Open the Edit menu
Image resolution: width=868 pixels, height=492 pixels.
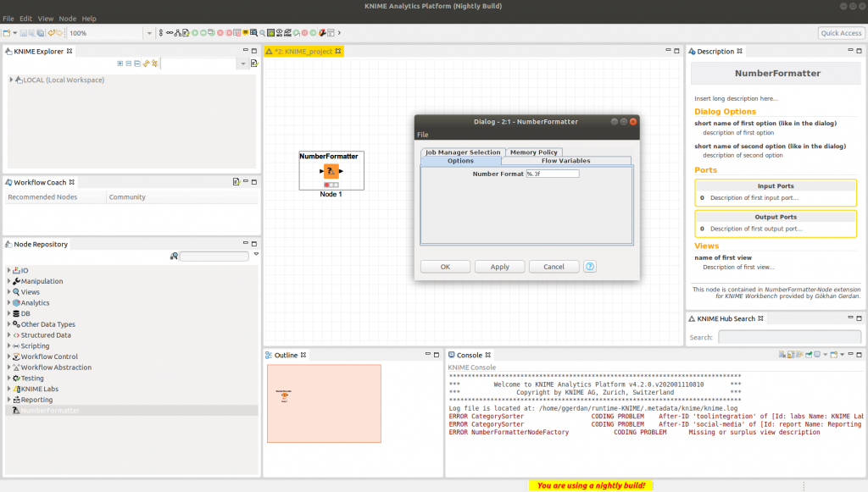(x=26, y=19)
